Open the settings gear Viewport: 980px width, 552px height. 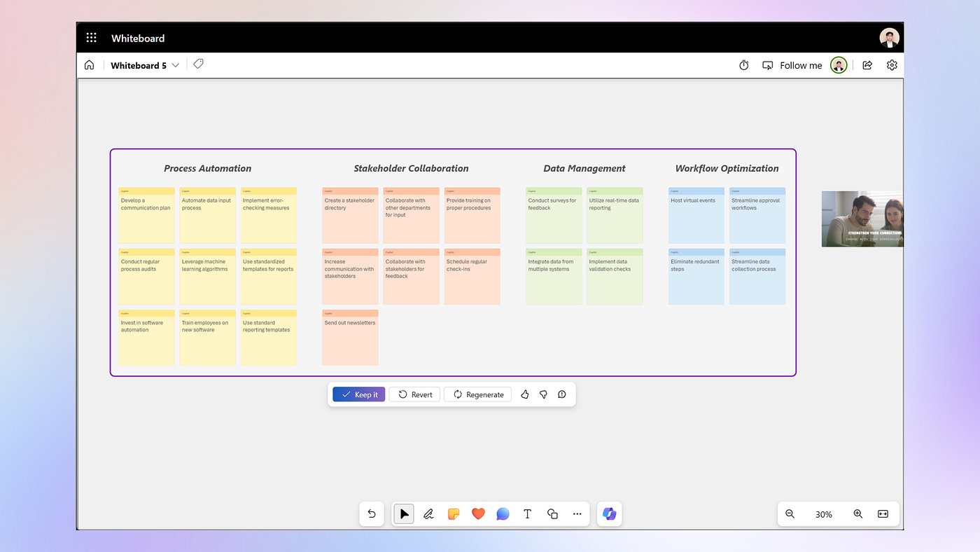coord(891,65)
